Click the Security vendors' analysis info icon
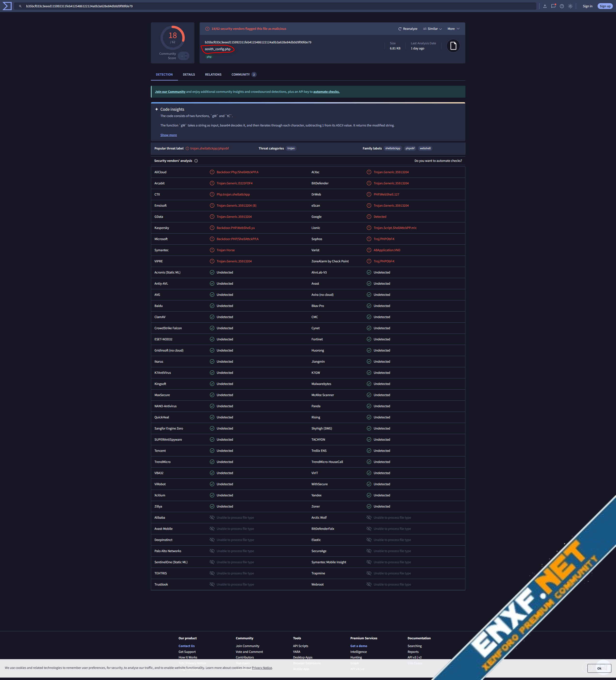This screenshot has width=616, height=680. coord(196,161)
